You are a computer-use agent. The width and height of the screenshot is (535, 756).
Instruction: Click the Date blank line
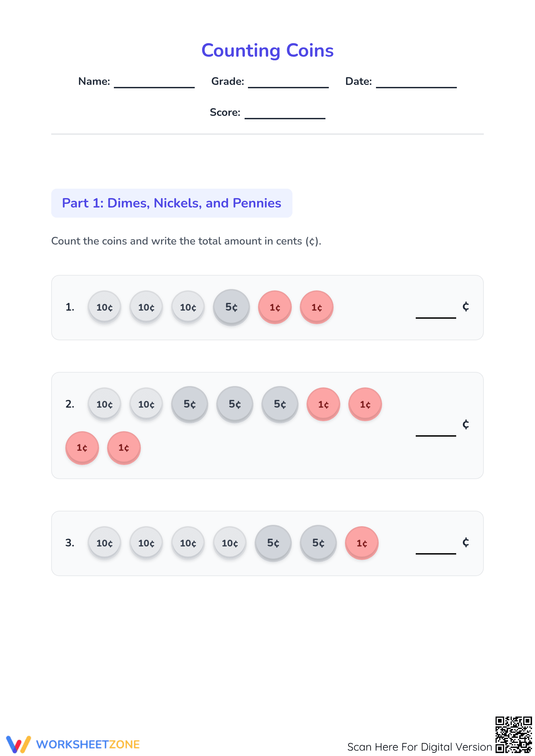pyautogui.click(x=416, y=87)
